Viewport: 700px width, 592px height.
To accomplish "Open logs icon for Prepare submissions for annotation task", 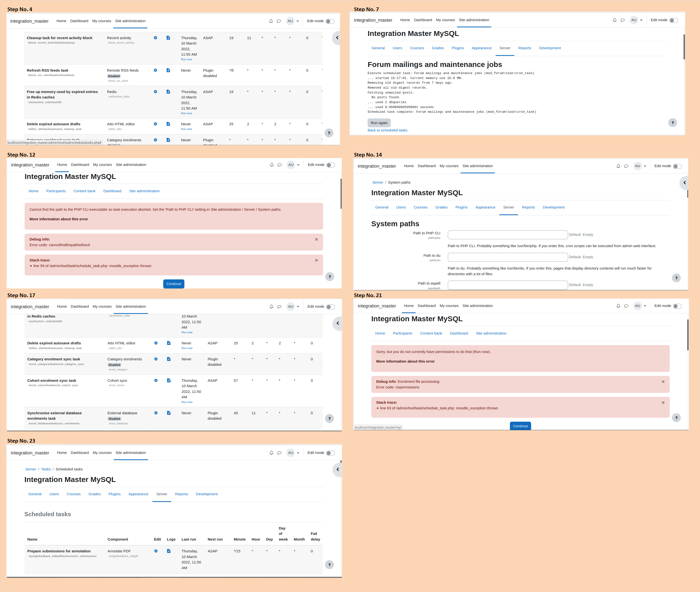I will click(169, 551).
